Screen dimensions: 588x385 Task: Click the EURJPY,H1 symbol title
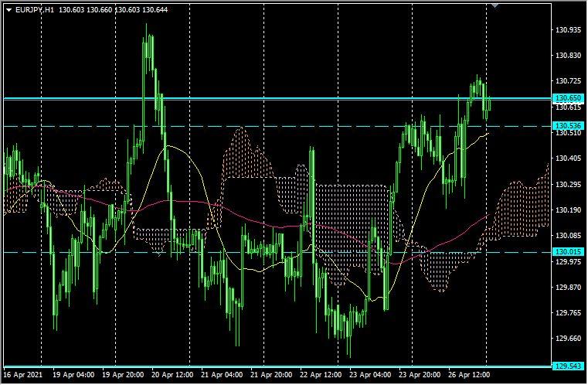pyautogui.click(x=35, y=10)
